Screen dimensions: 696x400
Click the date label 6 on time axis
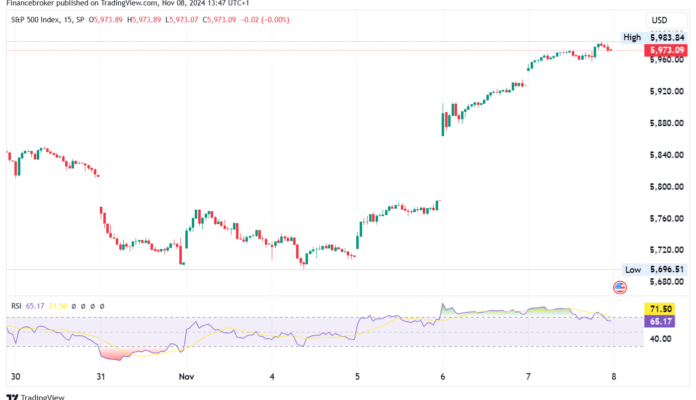click(443, 376)
